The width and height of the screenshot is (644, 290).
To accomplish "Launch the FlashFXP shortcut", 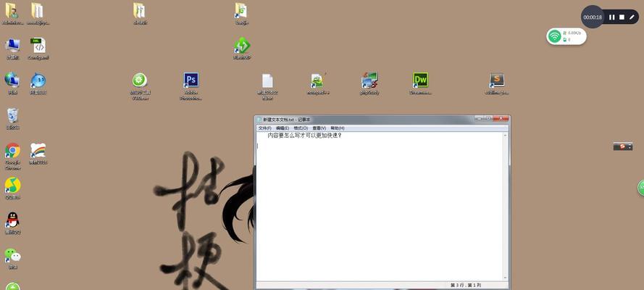I will [x=242, y=46].
